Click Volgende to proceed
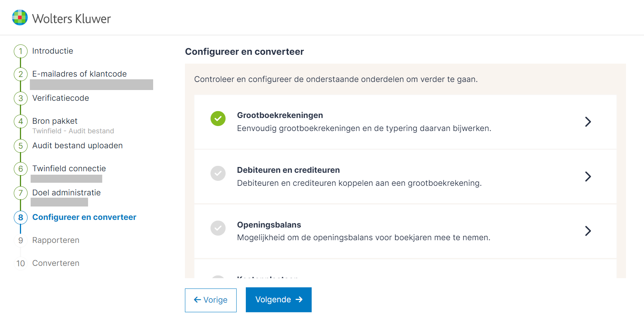The height and width of the screenshot is (313, 644). pos(278,300)
